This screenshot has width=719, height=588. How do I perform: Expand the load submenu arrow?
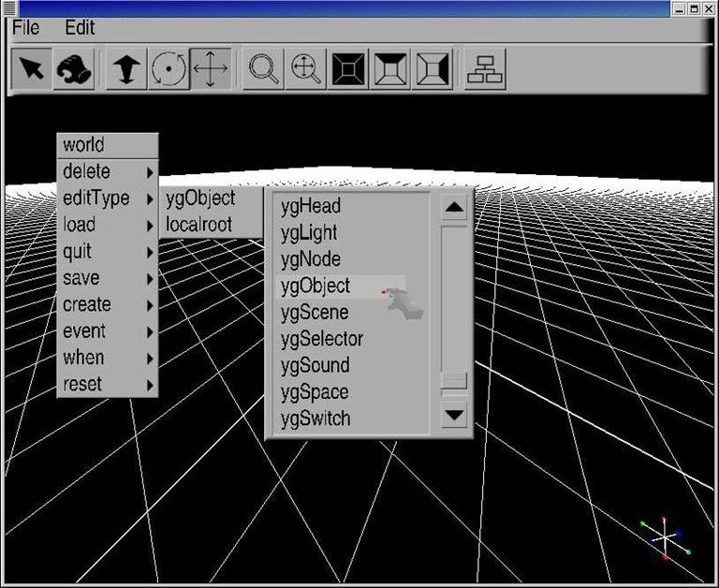pos(150,226)
